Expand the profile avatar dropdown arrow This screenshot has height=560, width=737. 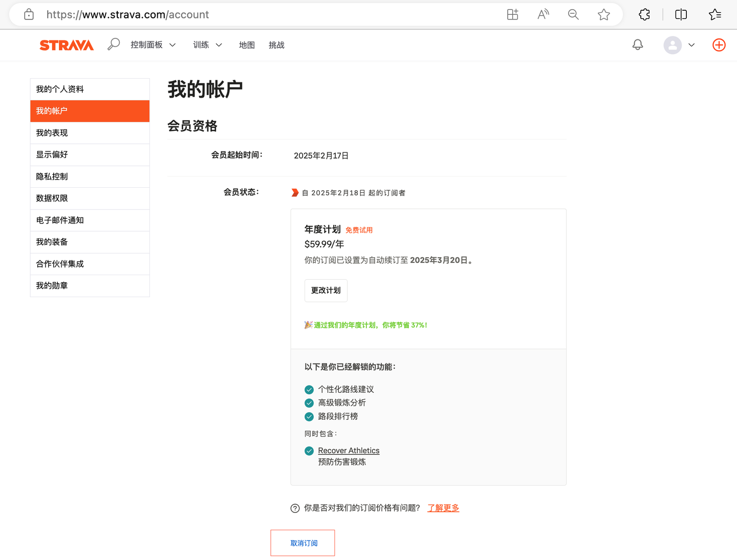coord(692,45)
